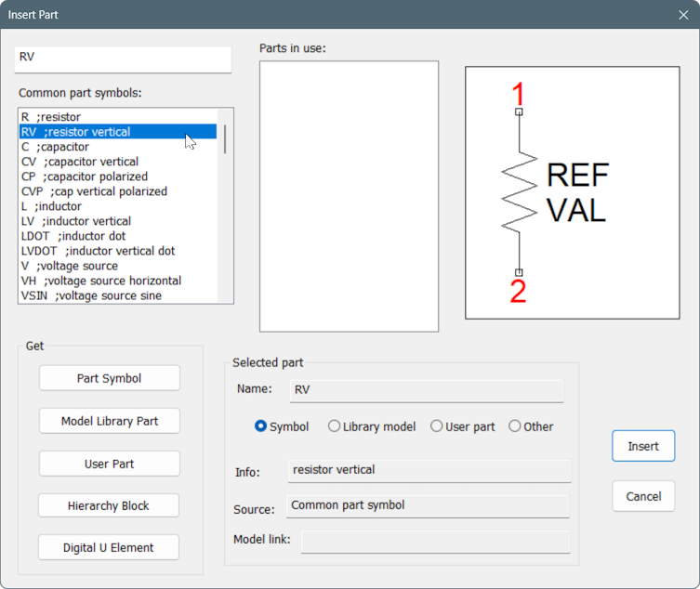
Task: Select 'CVP ;cap vertical polarized' entry
Action: pyautogui.click(x=118, y=191)
